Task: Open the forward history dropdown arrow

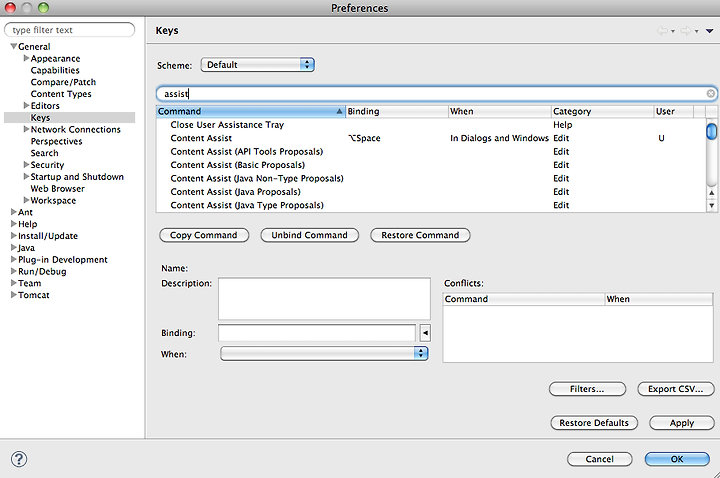Action: pos(697,32)
